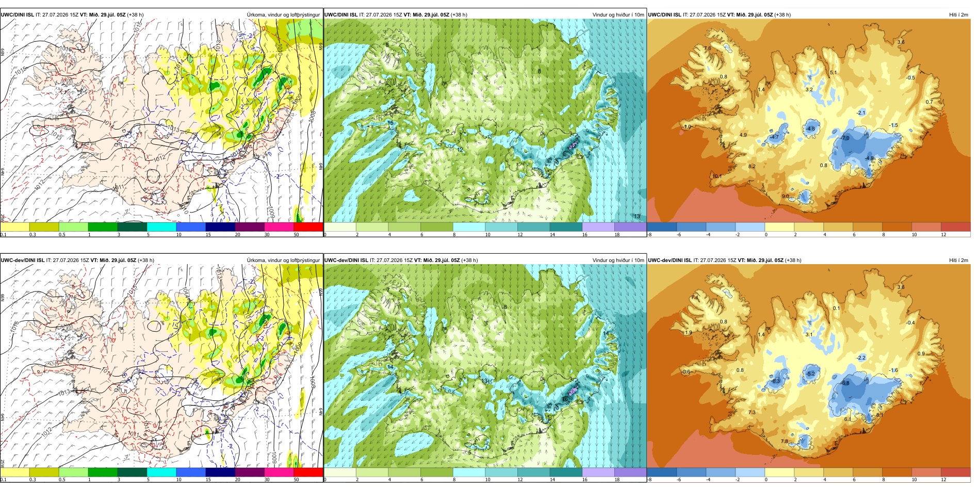The height and width of the screenshot is (490, 980).
Task: Click navy 15 swatch in UWC-dev precipitation legend
Action: (220, 472)
